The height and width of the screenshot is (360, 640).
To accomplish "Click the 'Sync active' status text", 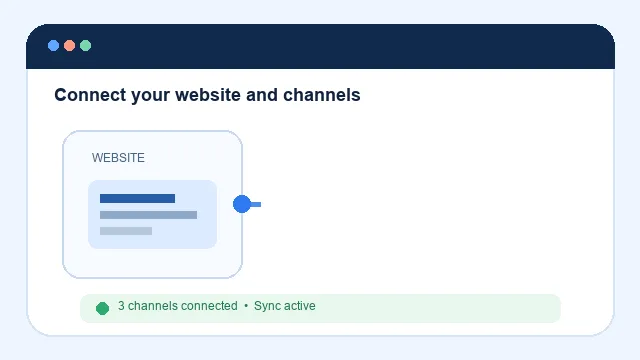I will pyautogui.click(x=284, y=306).
